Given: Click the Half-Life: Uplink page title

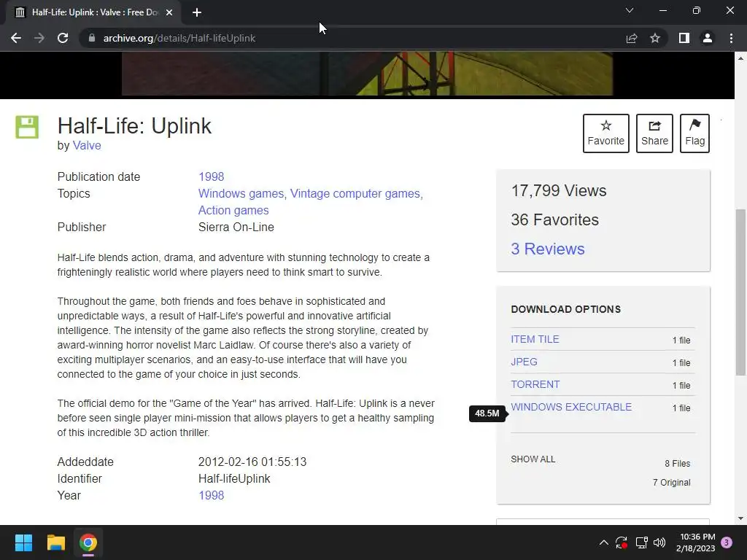Looking at the screenshot, I should pyautogui.click(x=134, y=125).
